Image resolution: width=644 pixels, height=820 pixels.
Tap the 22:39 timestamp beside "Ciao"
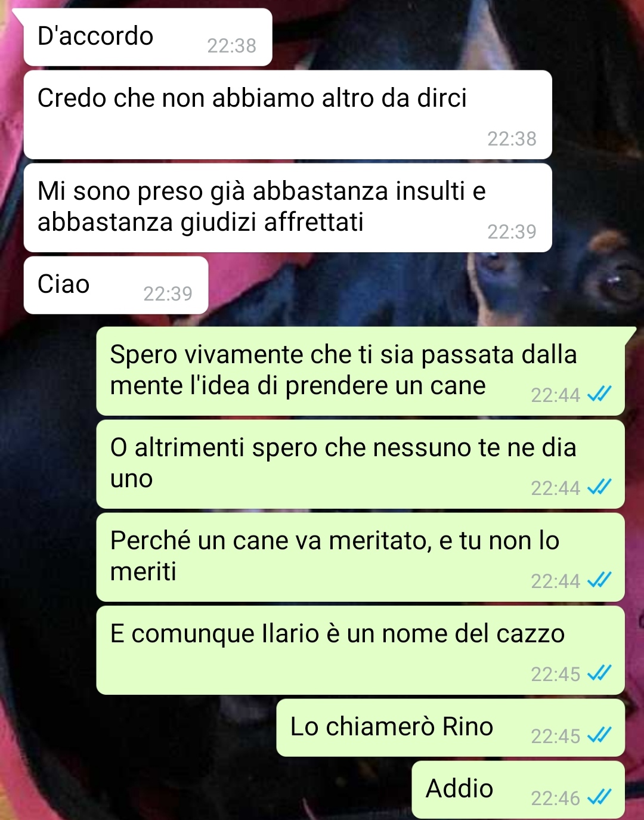pos(168,293)
